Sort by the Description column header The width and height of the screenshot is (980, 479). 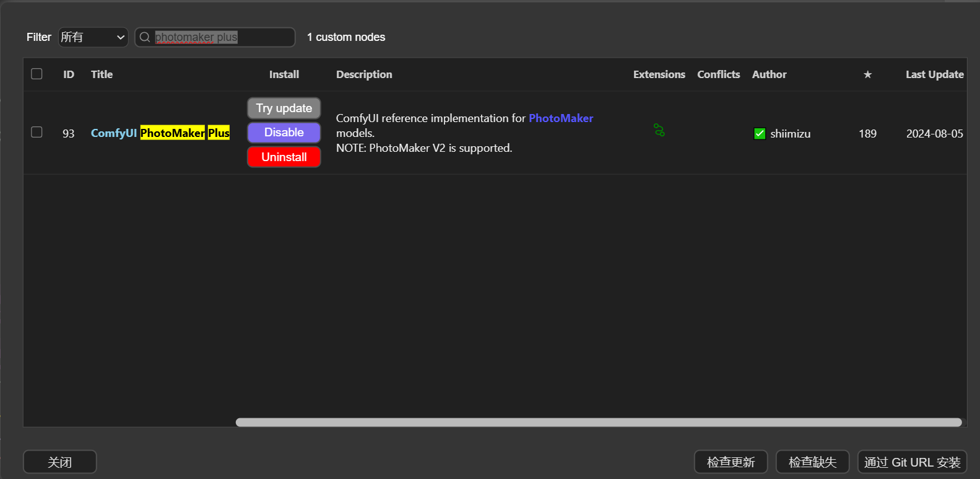[364, 74]
